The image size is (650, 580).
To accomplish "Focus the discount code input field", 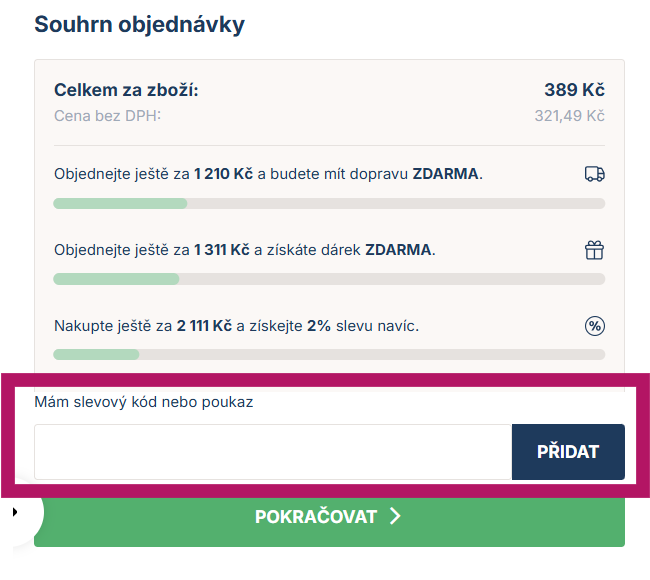I will click(273, 452).
